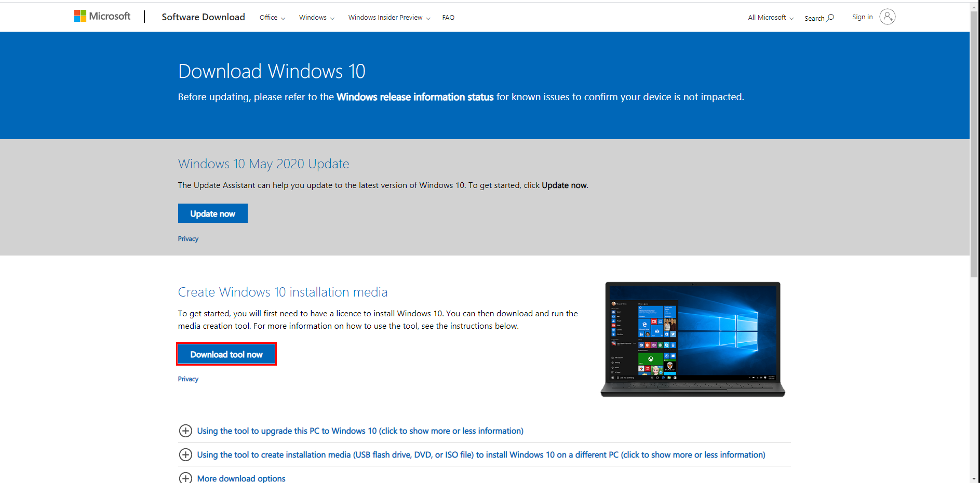The width and height of the screenshot is (980, 483).
Task: Click Software Download in the header
Action: pyautogui.click(x=203, y=17)
